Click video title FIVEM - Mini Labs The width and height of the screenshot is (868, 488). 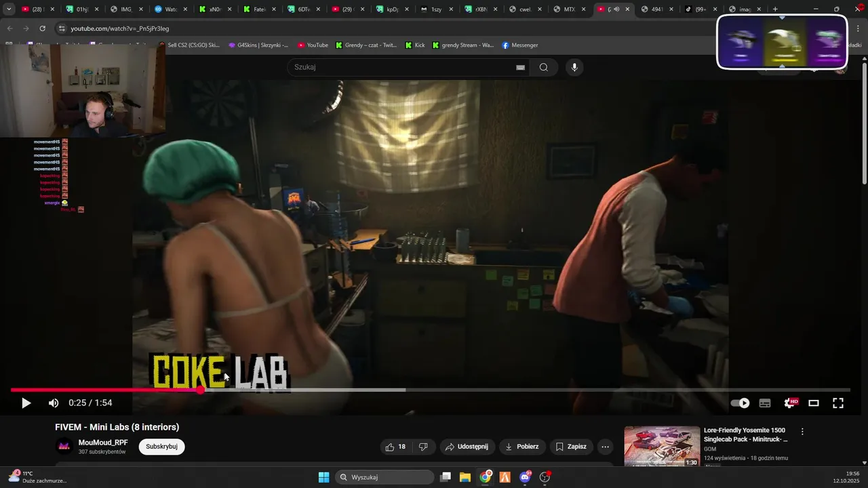117,427
